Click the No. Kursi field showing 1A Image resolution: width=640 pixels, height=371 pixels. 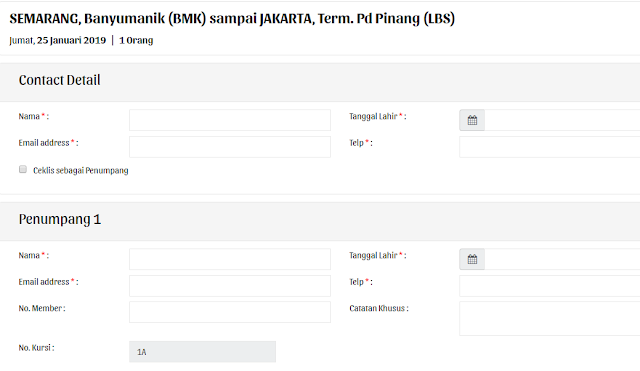click(202, 352)
